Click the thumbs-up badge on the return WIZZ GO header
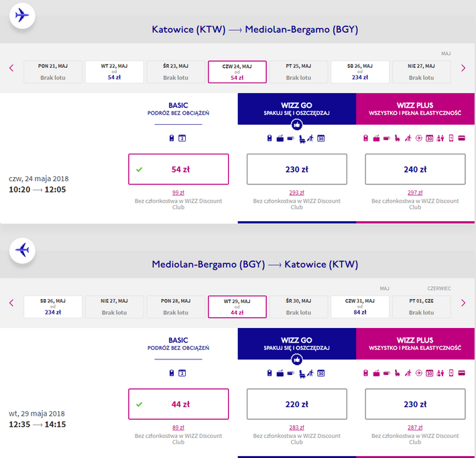This screenshot has height=458, width=476. [x=296, y=359]
